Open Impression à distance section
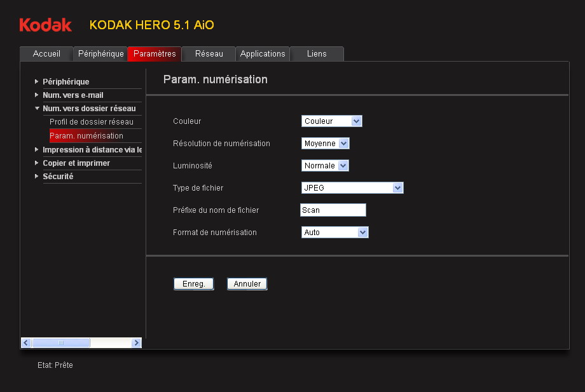This screenshot has width=585, height=392. [x=91, y=150]
